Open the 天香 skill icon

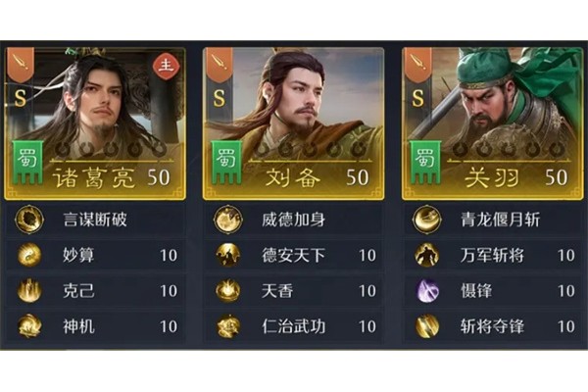[228, 291]
